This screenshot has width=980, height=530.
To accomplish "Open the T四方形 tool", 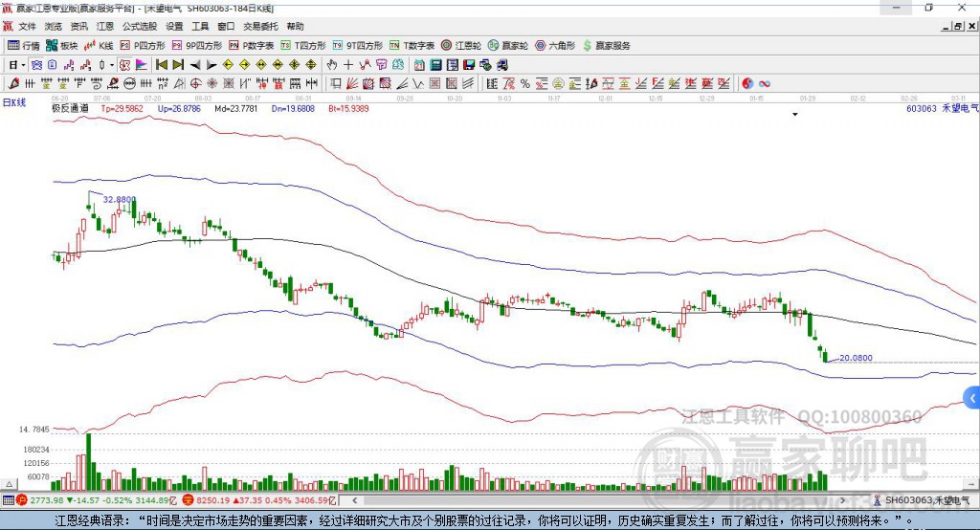I will click(x=303, y=46).
